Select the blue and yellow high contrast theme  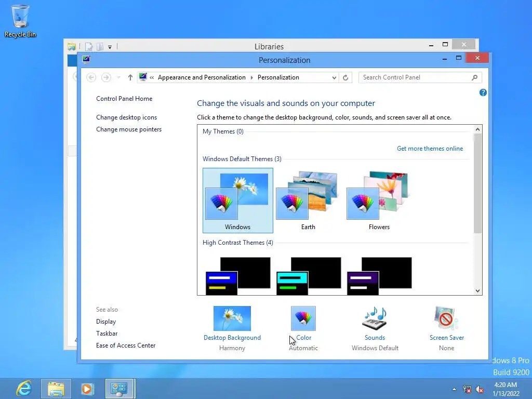click(x=238, y=275)
